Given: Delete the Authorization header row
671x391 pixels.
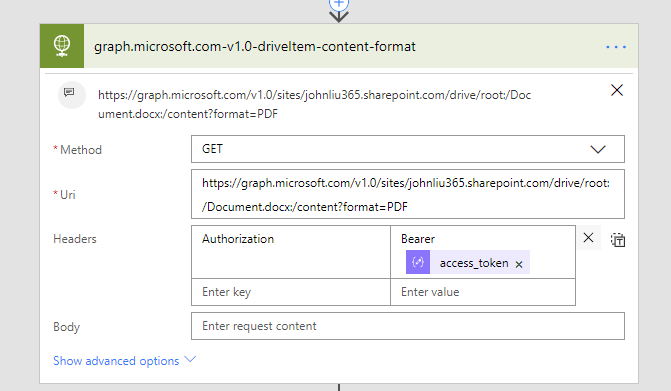Looking at the screenshot, I should click(588, 238).
